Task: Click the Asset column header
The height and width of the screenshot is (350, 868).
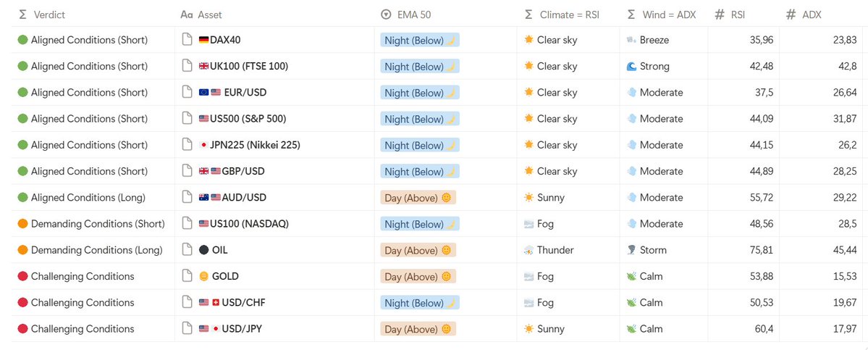Action: (201, 15)
